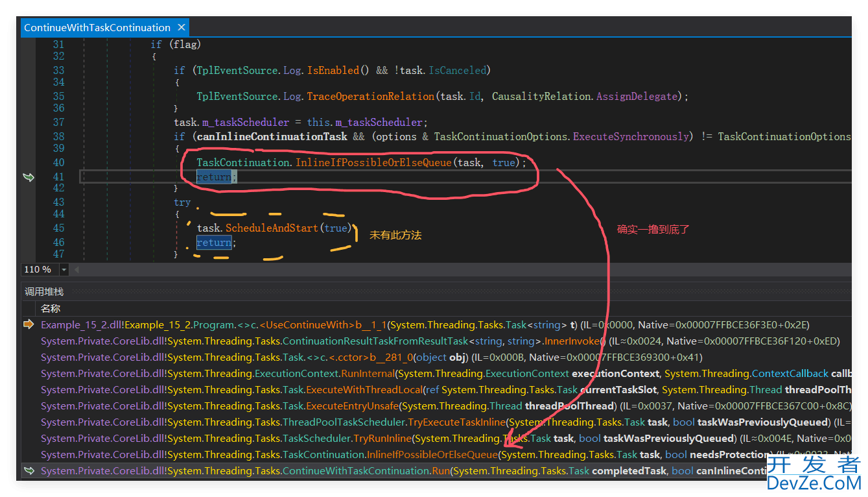This screenshot has width=868, height=497.
Task: Click line number 33 in the gutter
Action: click(58, 70)
